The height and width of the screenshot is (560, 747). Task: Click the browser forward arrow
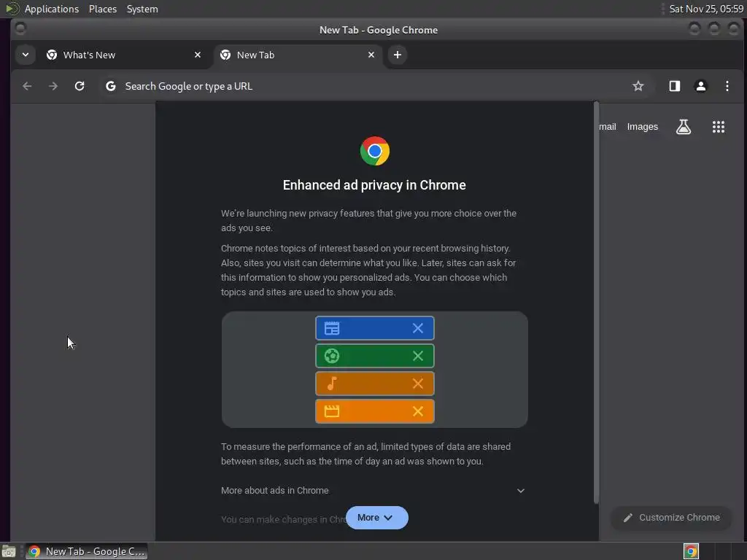pos(53,86)
